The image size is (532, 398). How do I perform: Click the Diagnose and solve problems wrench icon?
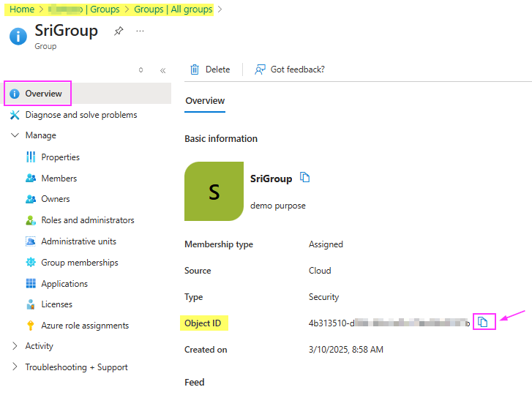(x=15, y=115)
